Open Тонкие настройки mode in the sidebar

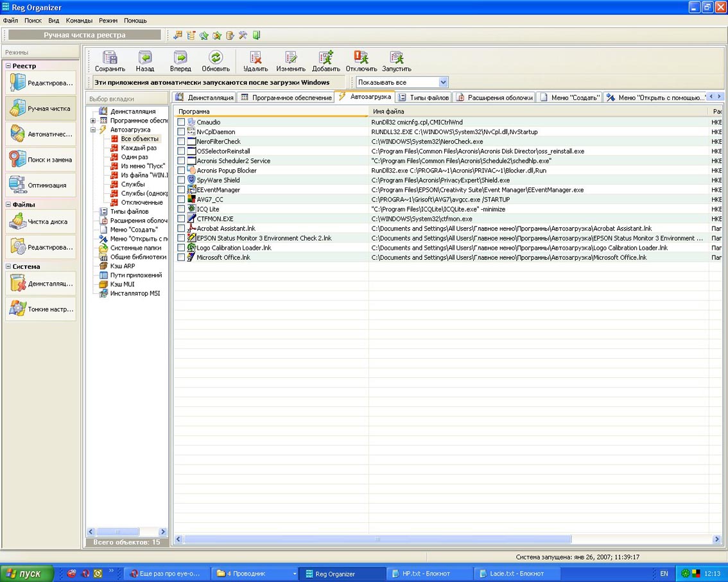click(x=41, y=309)
